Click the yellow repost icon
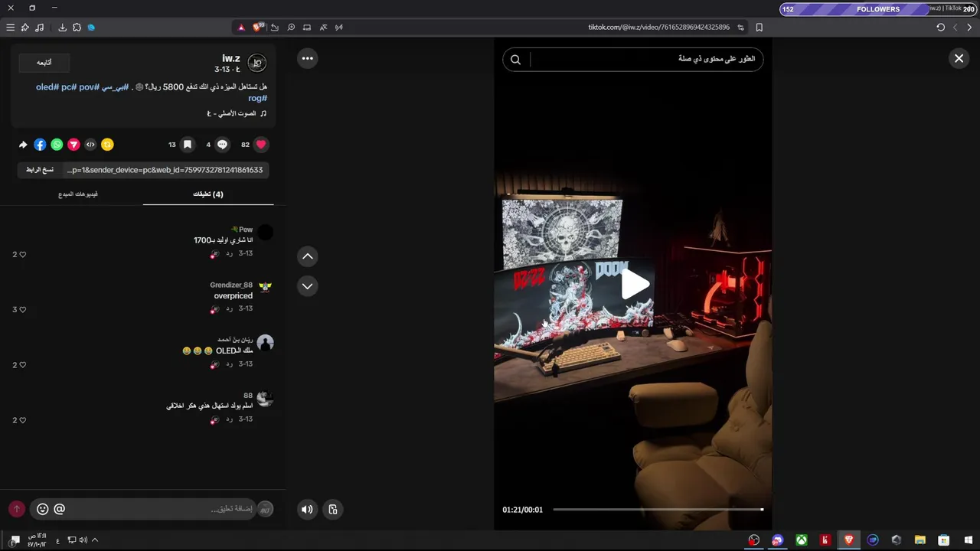 coord(107,144)
